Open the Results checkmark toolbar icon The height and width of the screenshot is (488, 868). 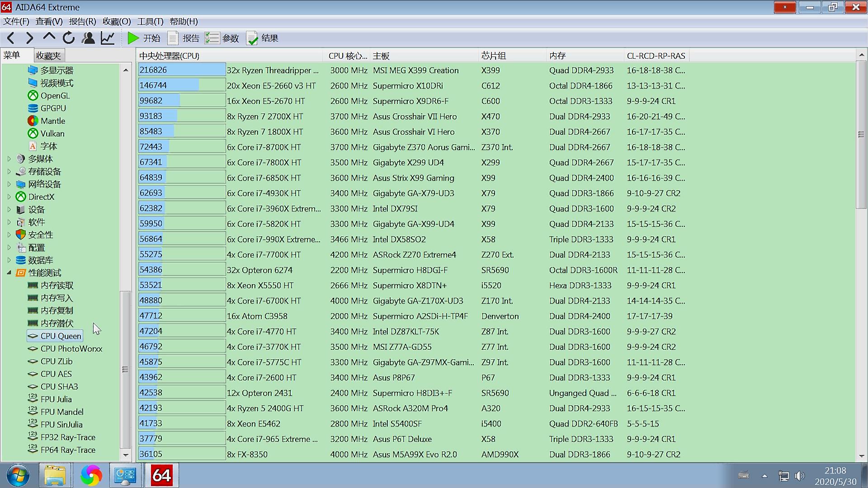[x=252, y=38]
